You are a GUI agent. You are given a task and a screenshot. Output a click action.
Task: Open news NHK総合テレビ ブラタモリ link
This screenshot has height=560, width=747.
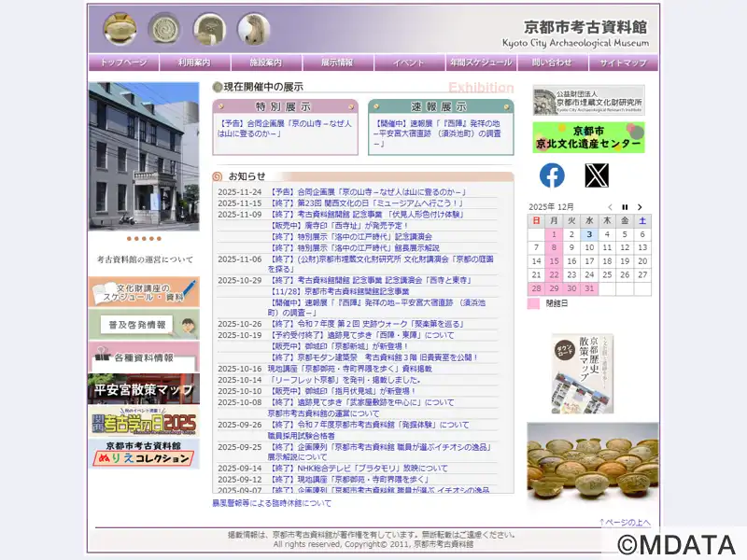(x=358, y=469)
